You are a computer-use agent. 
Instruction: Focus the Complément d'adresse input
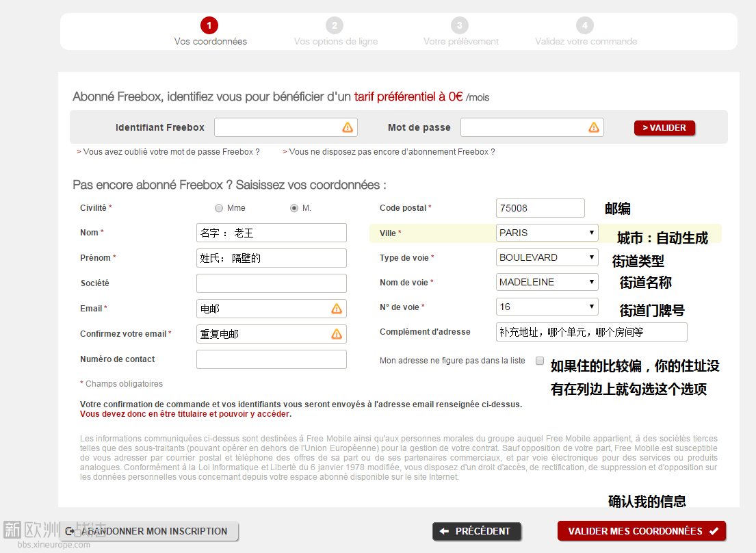pos(591,332)
